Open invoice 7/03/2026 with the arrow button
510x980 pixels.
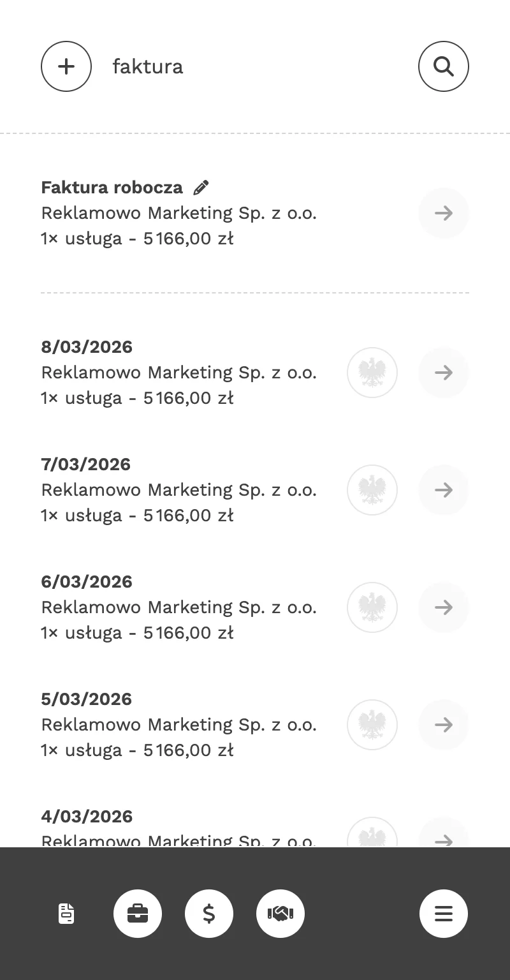(x=443, y=490)
